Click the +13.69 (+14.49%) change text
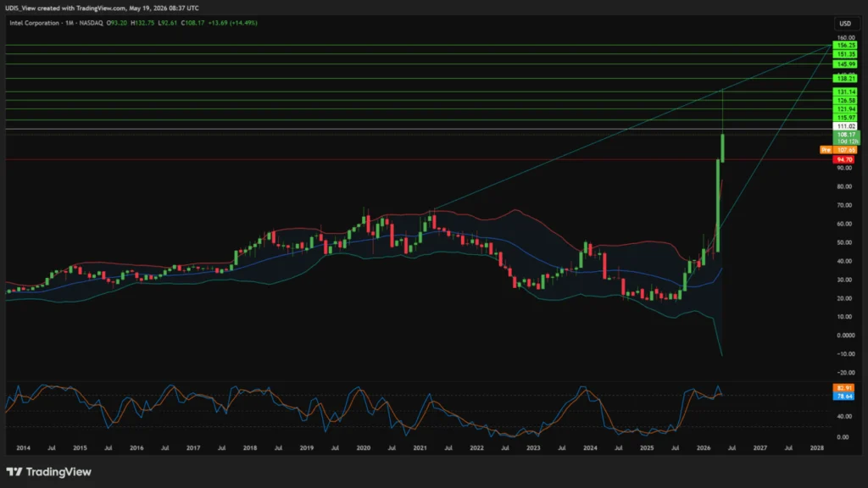This screenshot has width=868, height=488. point(232,23)
